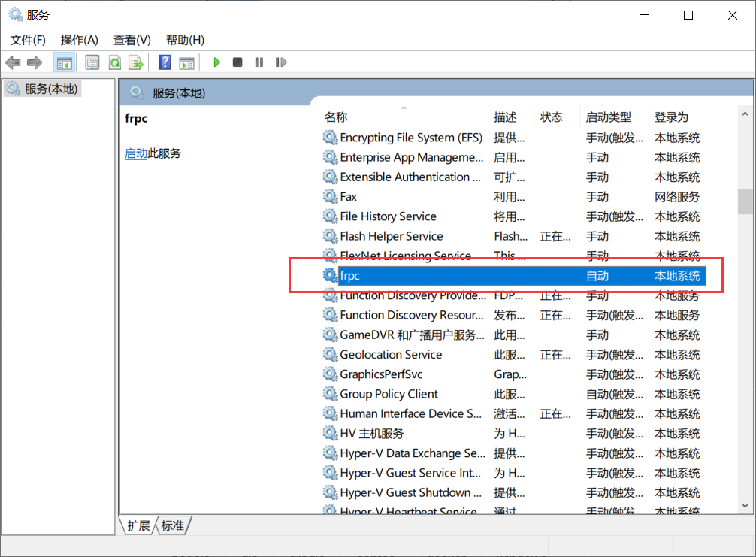The height and width of the screenshot is (557, 756).
Task: Select Human Interface Device service row
Action: (513, 413)
